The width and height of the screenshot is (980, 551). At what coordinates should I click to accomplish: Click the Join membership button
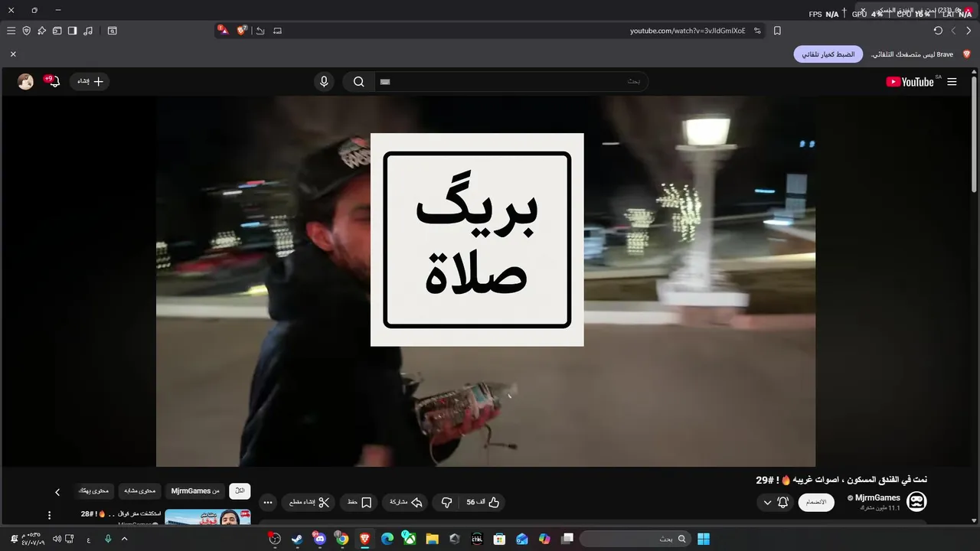coord(817,502)
